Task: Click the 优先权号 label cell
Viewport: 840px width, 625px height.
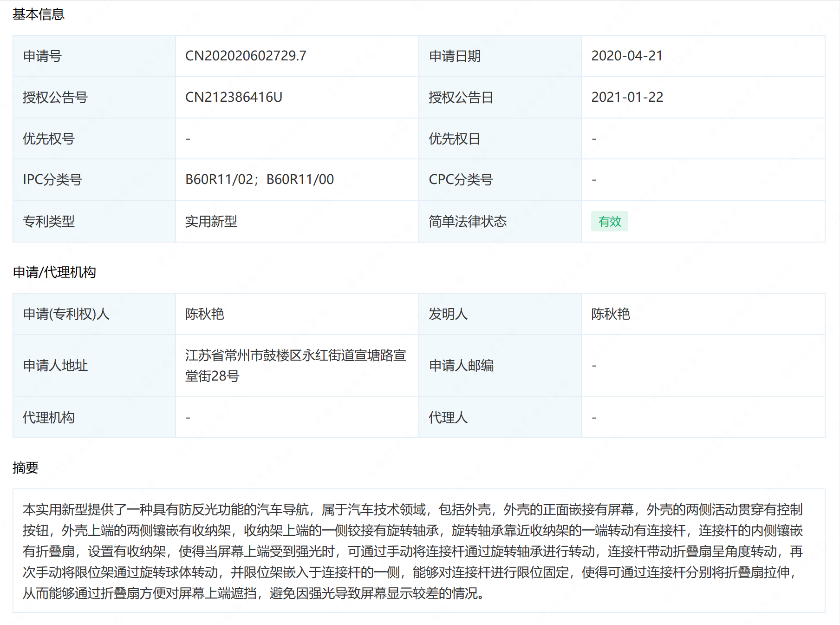Action: 94,138
